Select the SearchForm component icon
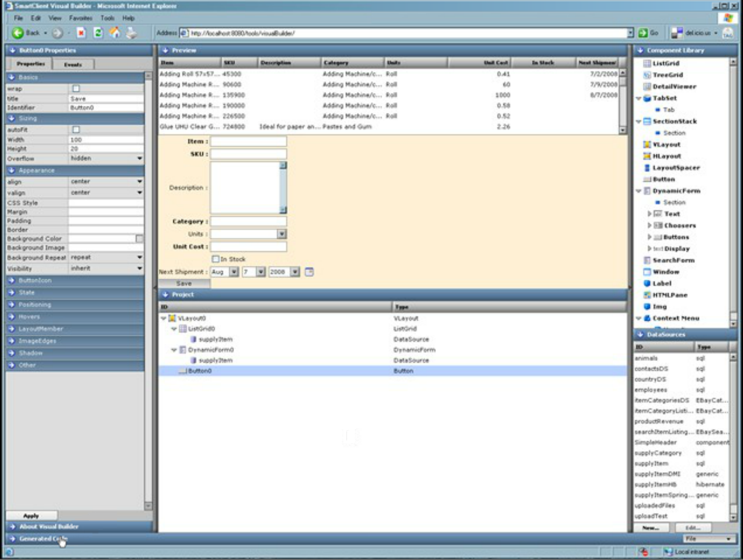Screen dimensions: 743x560 tap(669, 260)
